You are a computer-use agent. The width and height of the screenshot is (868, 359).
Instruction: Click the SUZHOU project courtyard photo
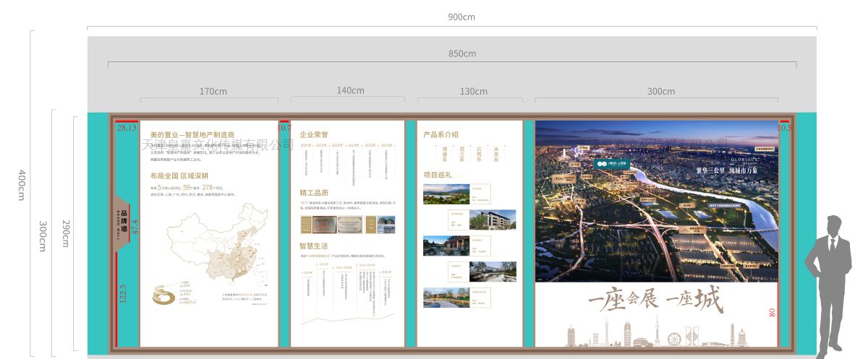coord(445,246)
